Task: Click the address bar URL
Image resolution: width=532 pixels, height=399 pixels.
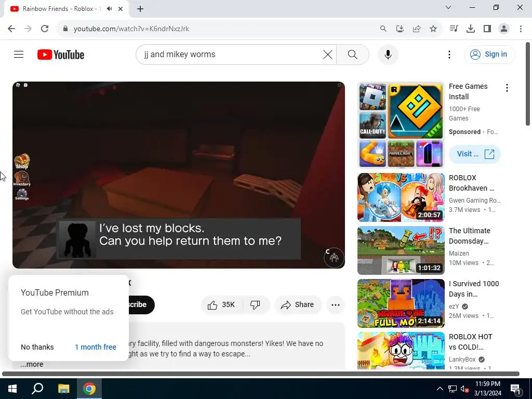Action: pyautogui.click(x=131, y=29)
